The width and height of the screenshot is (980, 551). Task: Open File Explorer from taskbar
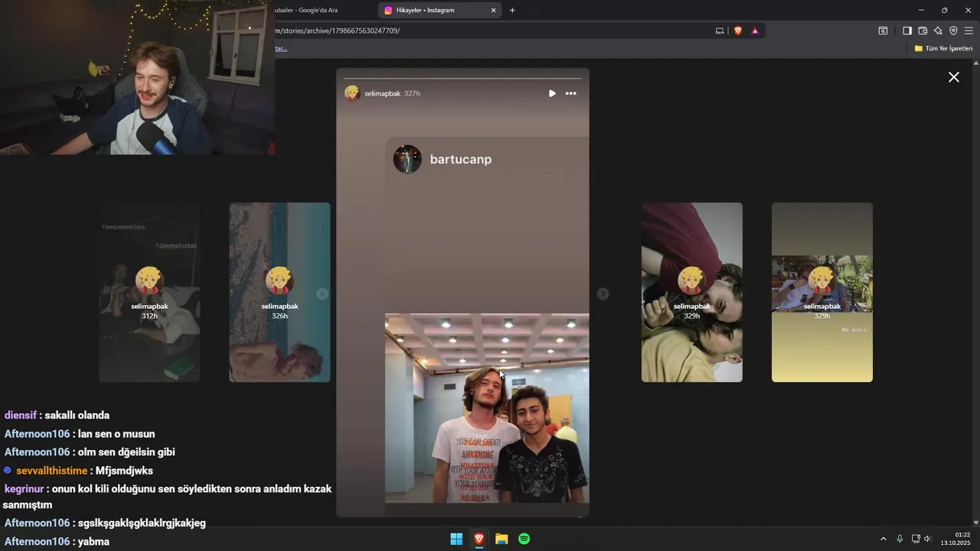[x=501, y=539]
